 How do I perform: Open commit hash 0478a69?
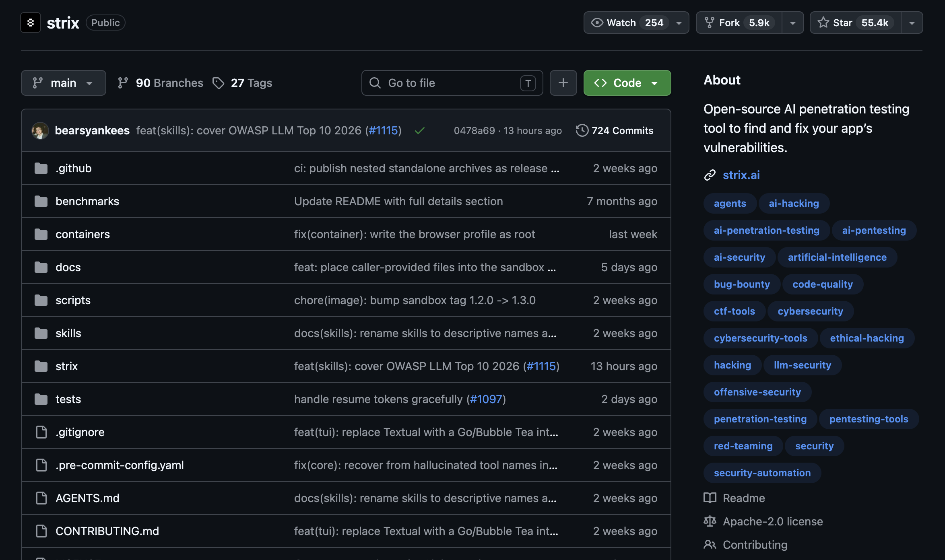point(474,130)
